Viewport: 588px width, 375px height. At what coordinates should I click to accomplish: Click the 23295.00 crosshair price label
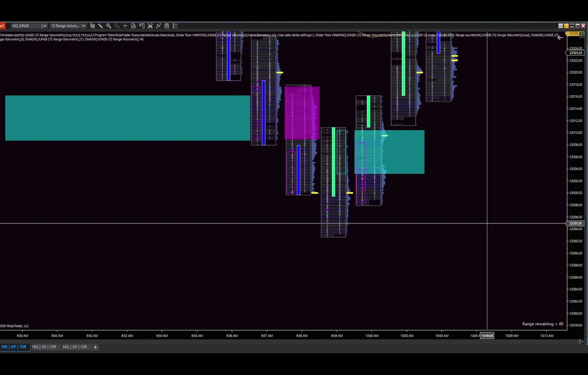576,223
